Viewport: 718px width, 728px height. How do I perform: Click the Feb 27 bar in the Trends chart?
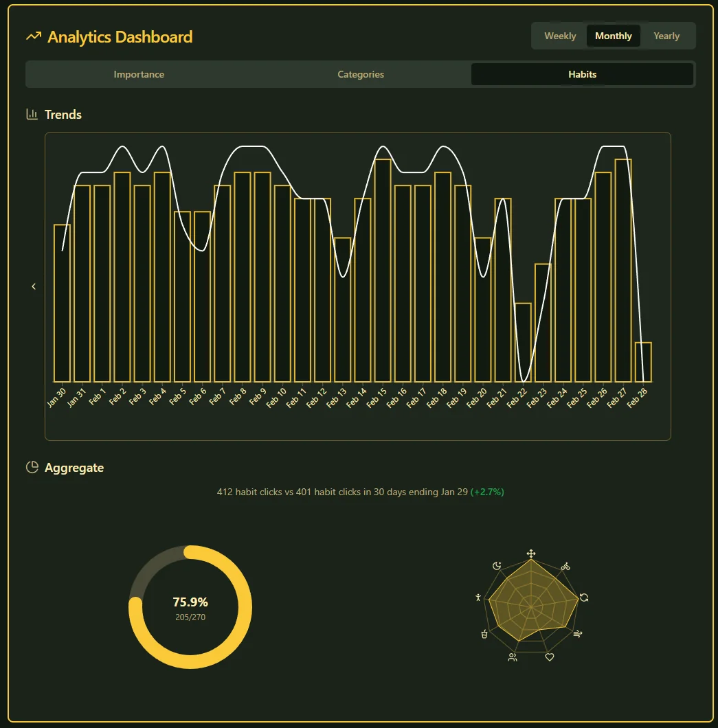623,271
